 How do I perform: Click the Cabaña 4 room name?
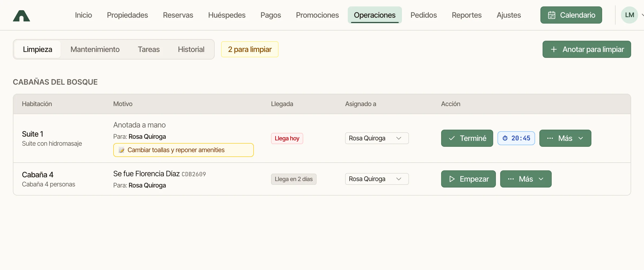(38, 175)
